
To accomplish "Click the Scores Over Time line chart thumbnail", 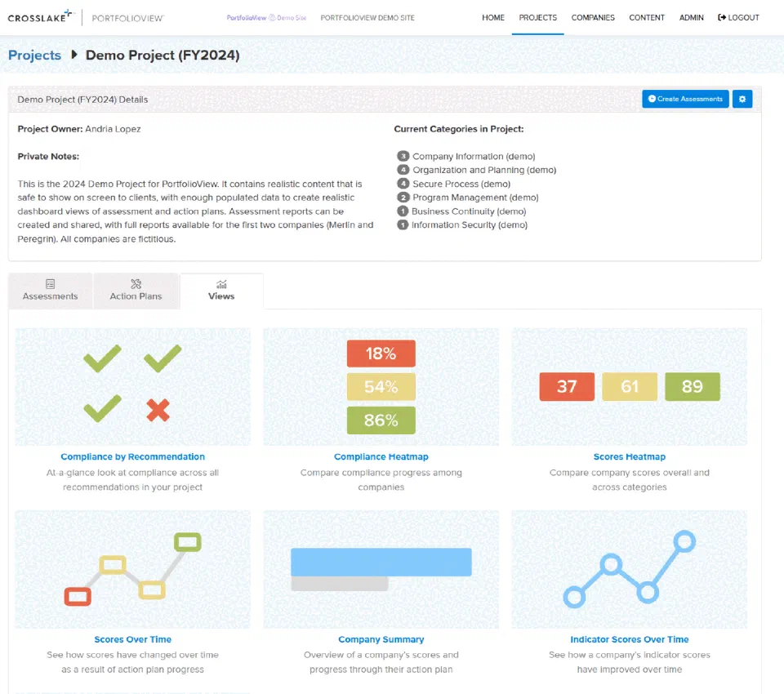I will (x=132, y=569).
